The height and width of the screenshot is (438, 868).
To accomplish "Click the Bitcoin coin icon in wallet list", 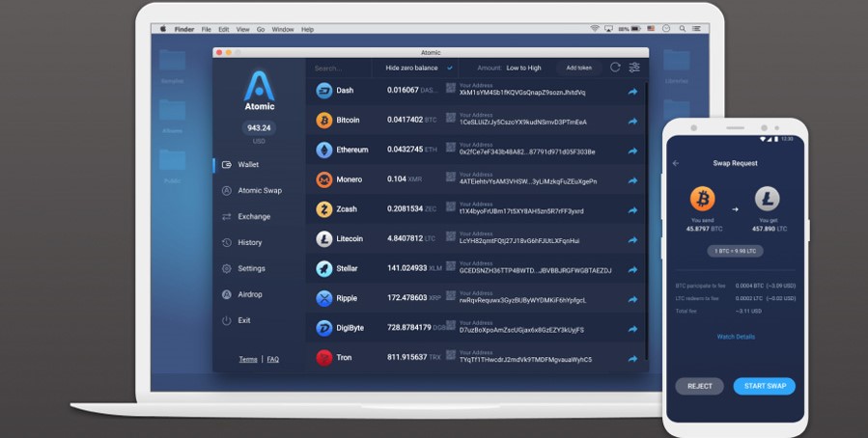I will point(323,120).
